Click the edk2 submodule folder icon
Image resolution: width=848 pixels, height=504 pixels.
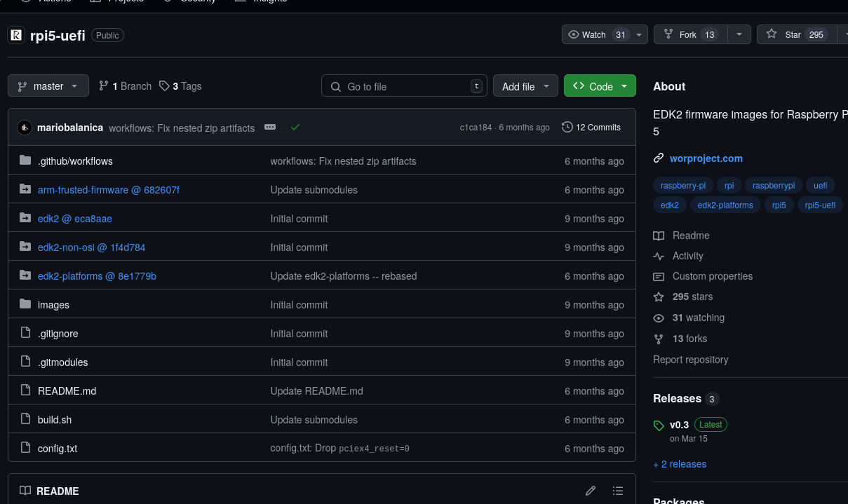pyautogui.click(x=25, y=218)
